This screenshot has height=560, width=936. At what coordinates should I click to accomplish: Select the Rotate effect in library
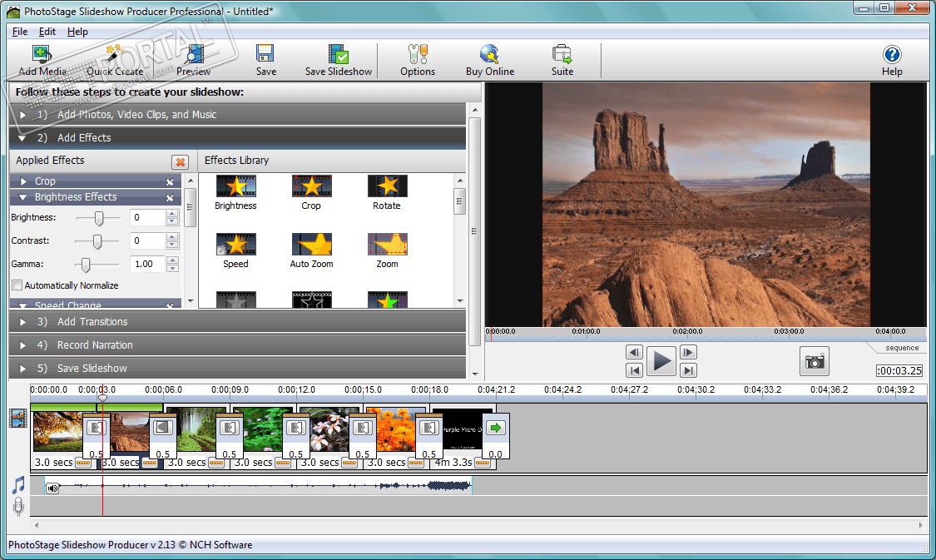click(x=387, y=186)
